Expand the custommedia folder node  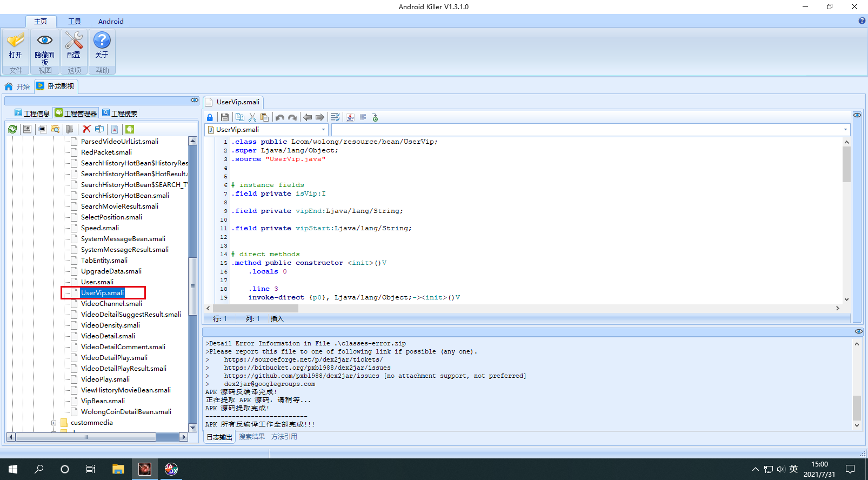[x=54, y=423]
